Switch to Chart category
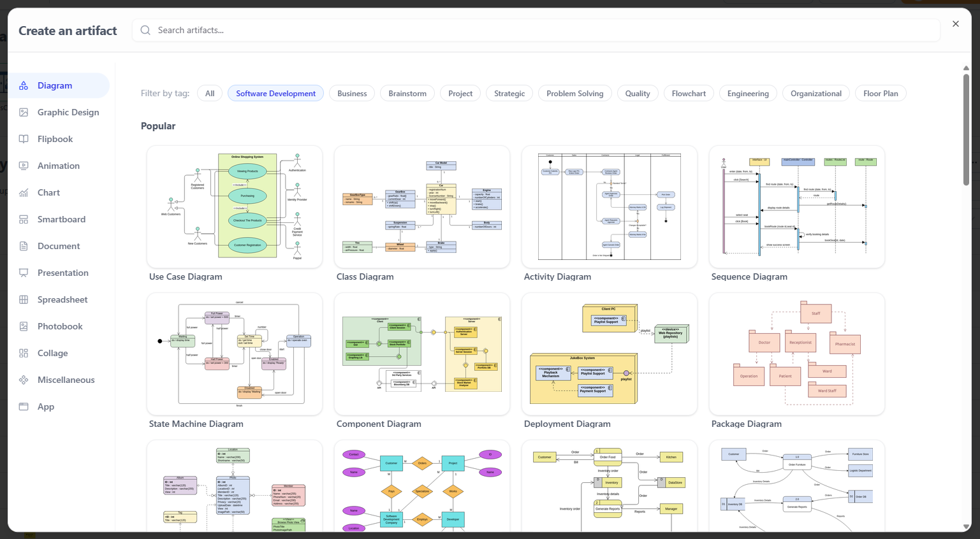 click(x=59, y=192)
